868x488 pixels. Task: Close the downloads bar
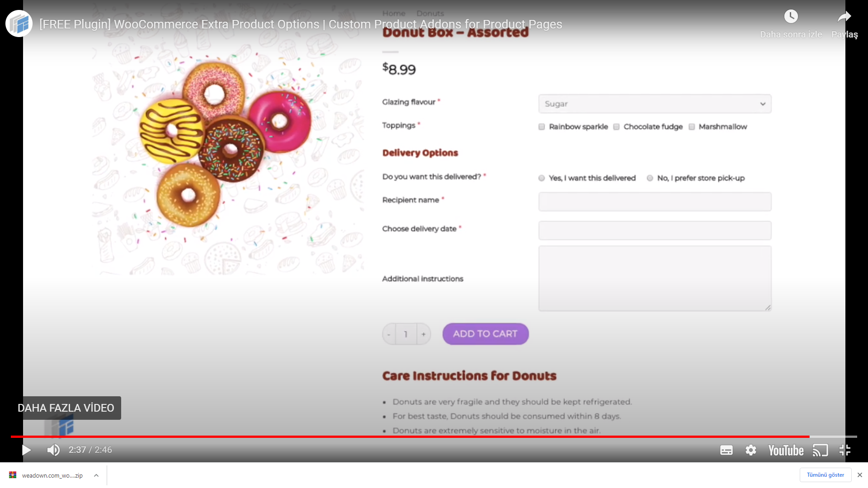tap(860, 475)
